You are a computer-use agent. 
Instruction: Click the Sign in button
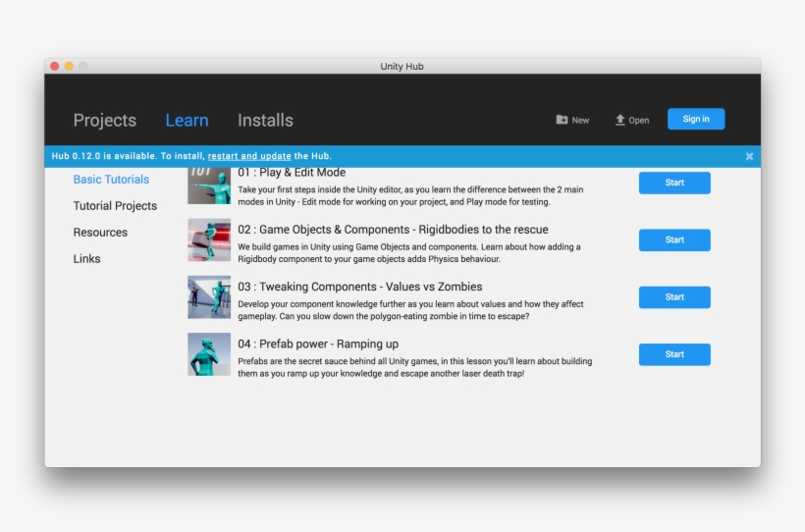click(696, 119)
